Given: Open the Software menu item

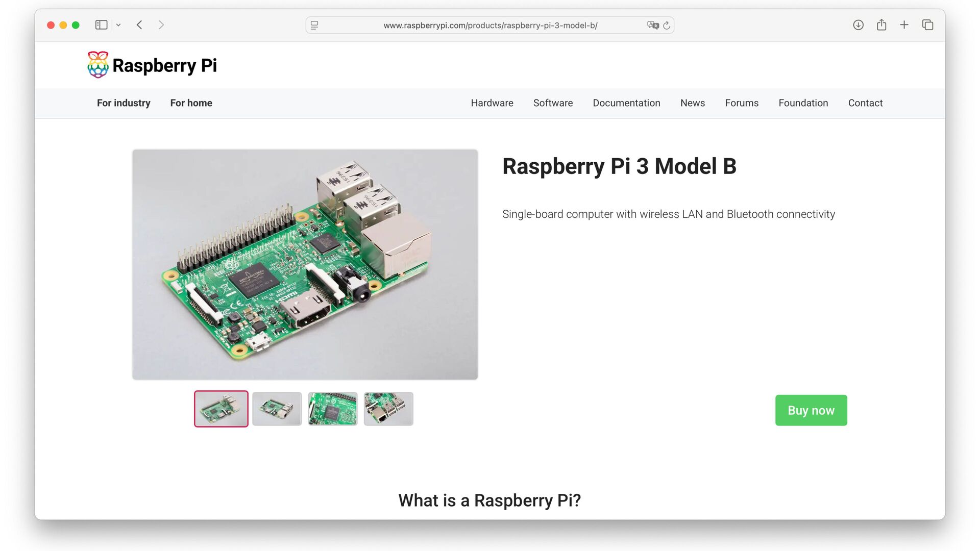Looking at the screenshot, I should click(553, 103).
